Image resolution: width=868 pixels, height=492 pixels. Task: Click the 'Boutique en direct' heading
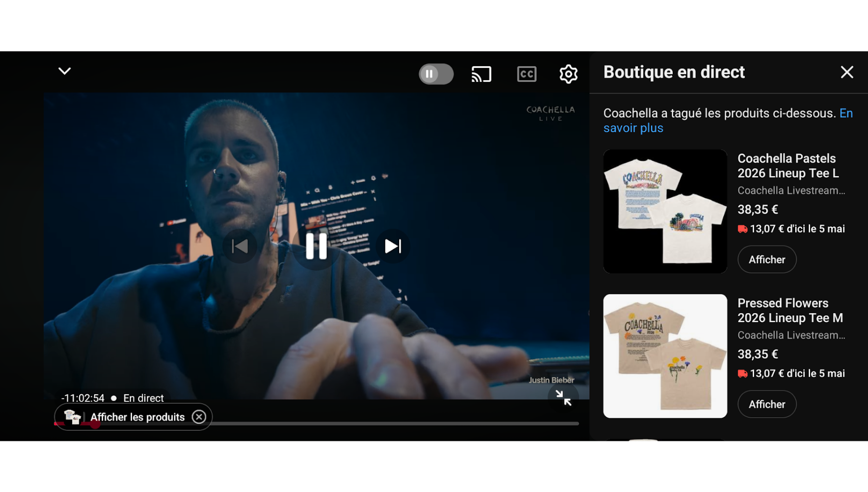(x=674, y=72)
